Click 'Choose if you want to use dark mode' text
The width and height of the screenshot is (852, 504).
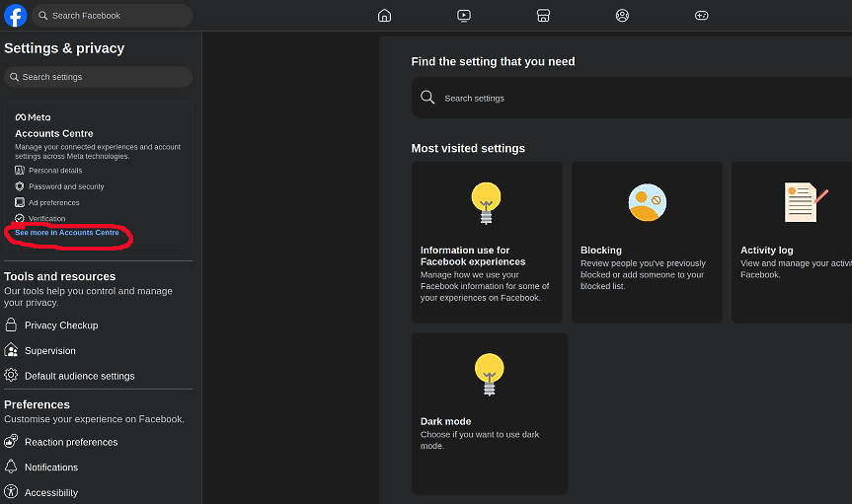pyautogui.click(x=480, y=440)
